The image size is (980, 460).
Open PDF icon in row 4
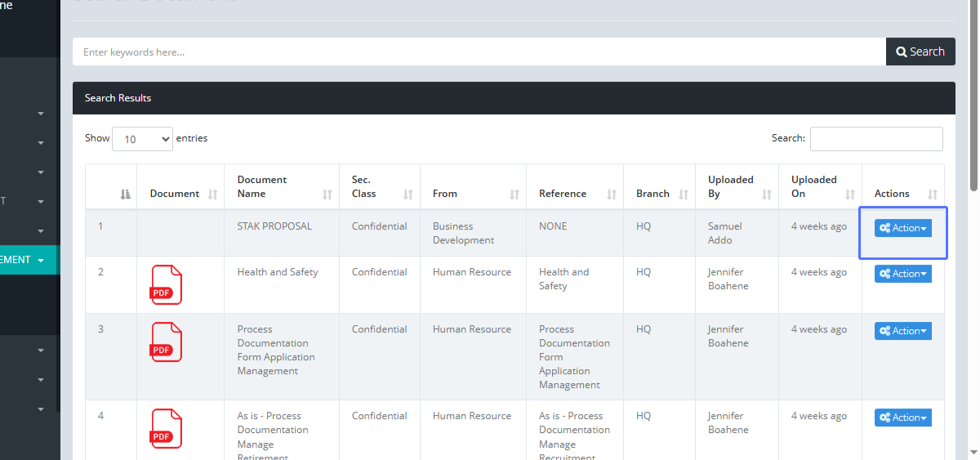click(166, 428)
